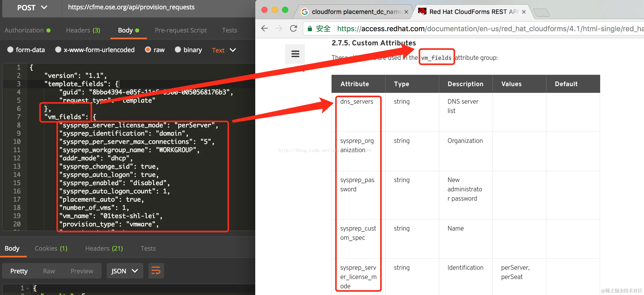This screenshot has height=295, width=644.
Task: Choose the binary body type
Action: (178, 50)
